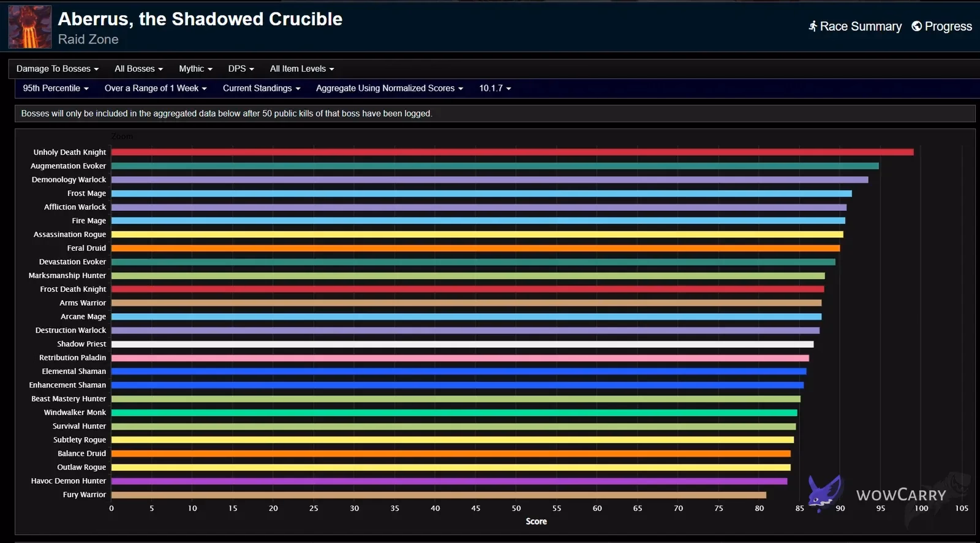Image resolution: width=980 pixels, height=543 pixels.
Task: Expand the All Item Levels dropdown
Action: point(302,69)
